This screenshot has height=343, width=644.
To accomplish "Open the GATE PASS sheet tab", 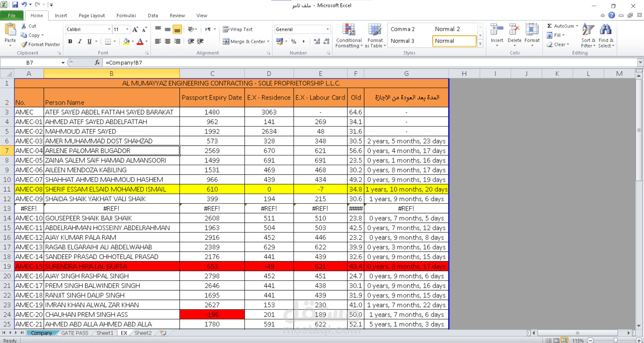I will pos(74,333).
